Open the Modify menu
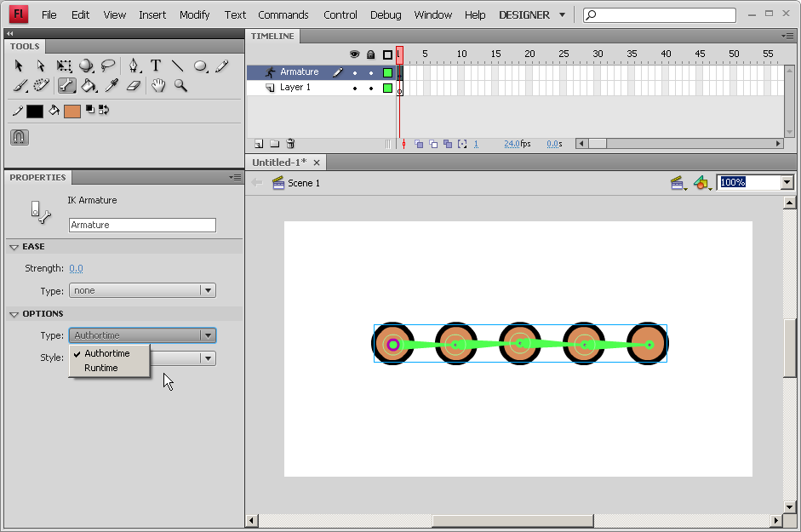 195,15
